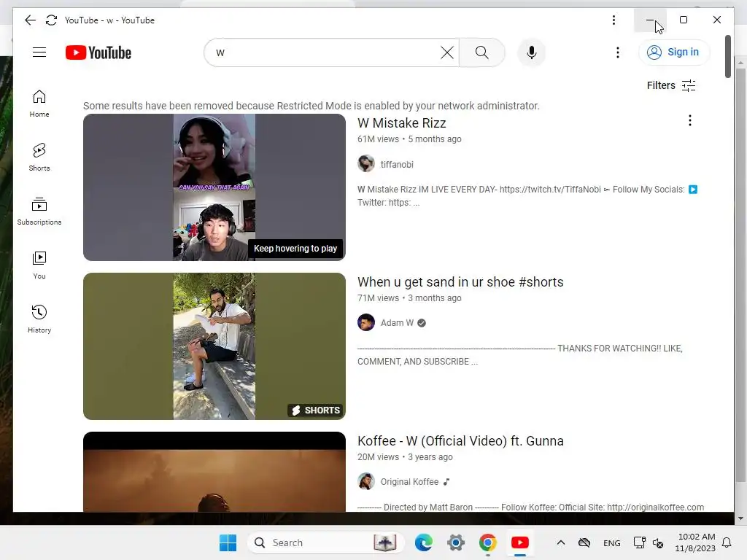Open the sand in shoe Shorts thumbnail
The width and height of the screenshot is (747, 560).
[214, 346]
